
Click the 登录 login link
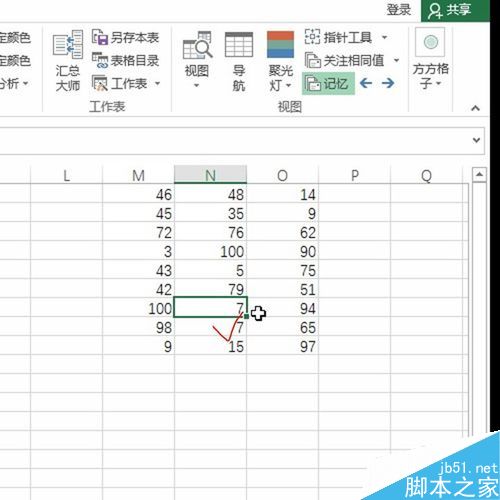click(x=399, y=10)
